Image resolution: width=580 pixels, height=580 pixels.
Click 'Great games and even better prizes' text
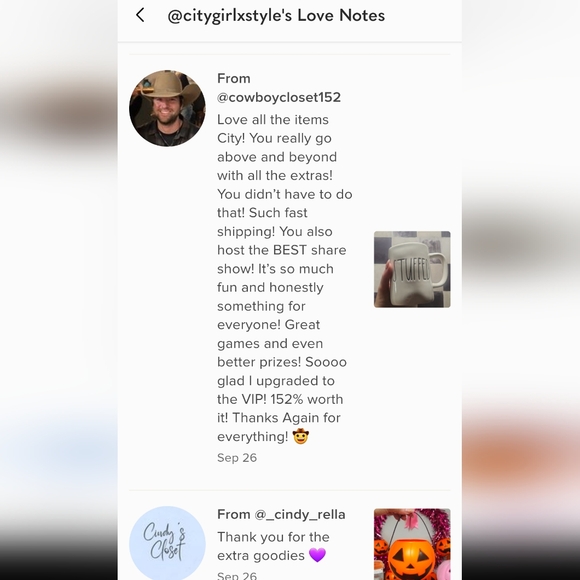282,343
